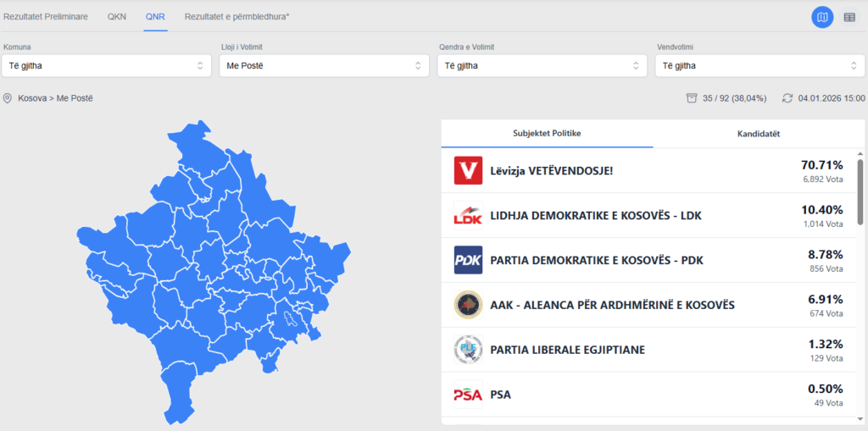Click the refresh icon beside timestamp

pos(787,98)
